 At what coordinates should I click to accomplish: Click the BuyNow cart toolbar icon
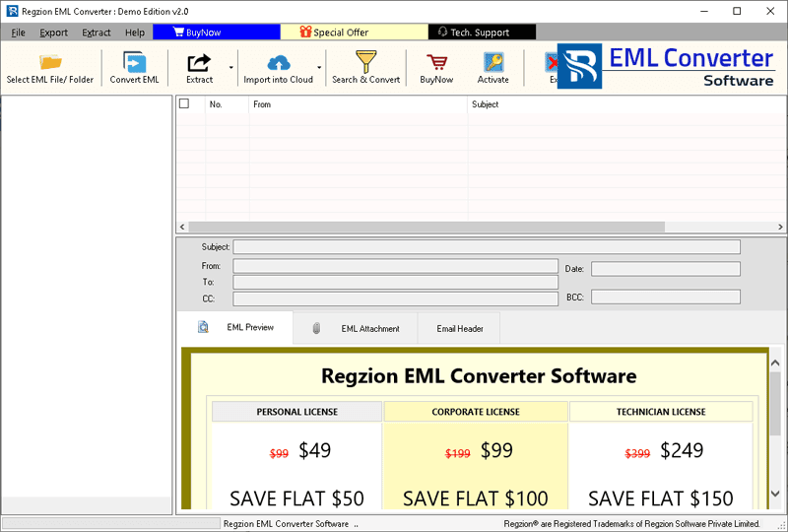click(x=436, y=62)
